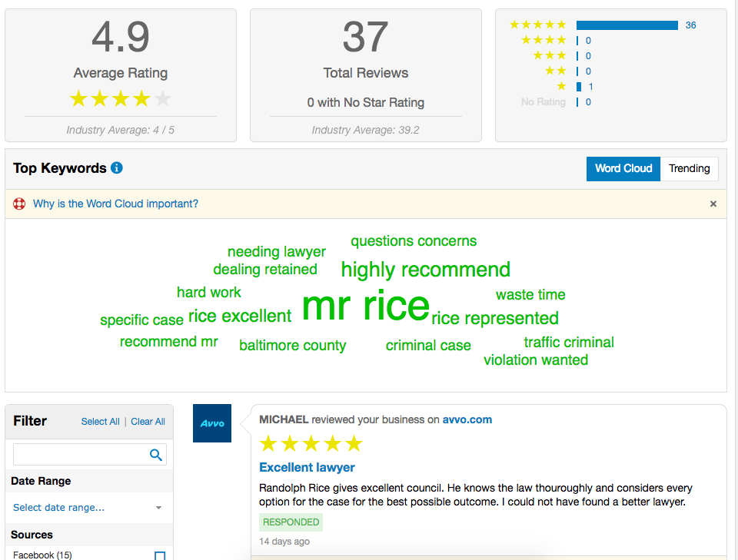Click the Avvo source logo
This screenshot has height=560, width=738.
tap(212, 423)
